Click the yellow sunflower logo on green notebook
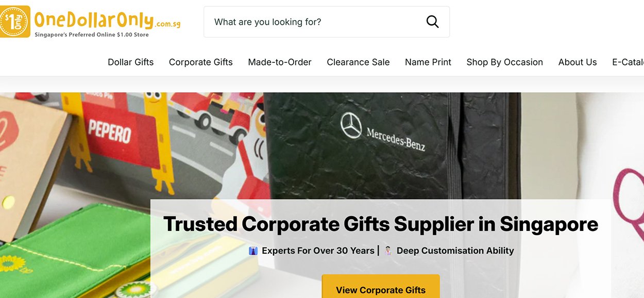The width and height of the screenshot is (644, 298). point(10,264)
